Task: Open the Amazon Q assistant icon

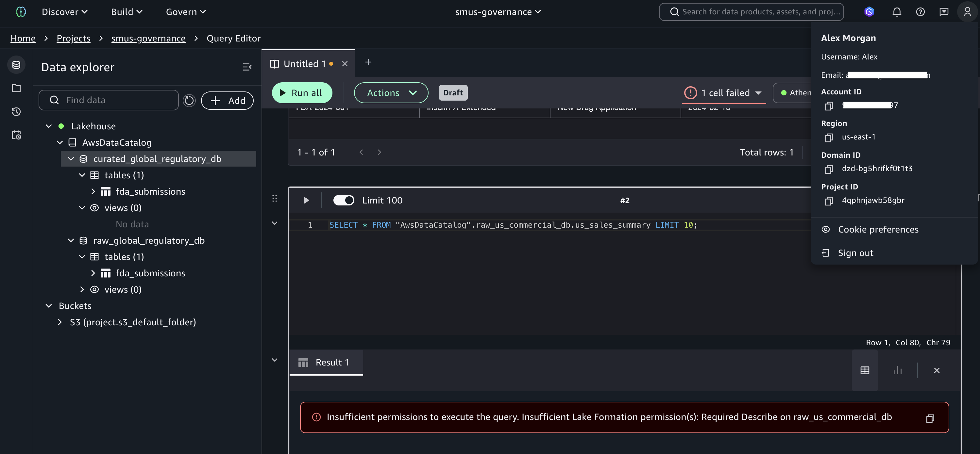Action: coord(869,12)
